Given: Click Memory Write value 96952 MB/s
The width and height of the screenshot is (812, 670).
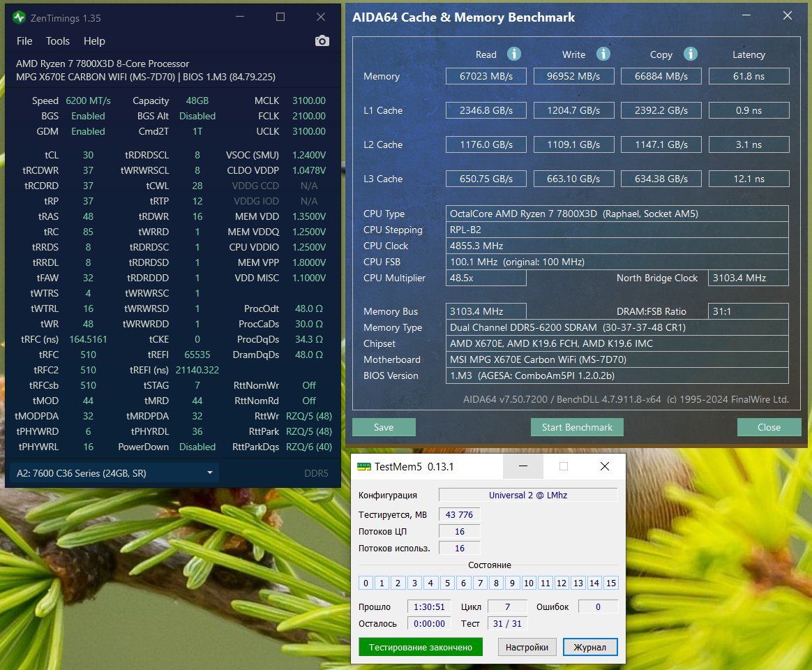Looking at the screenshot, I should 574,76.
